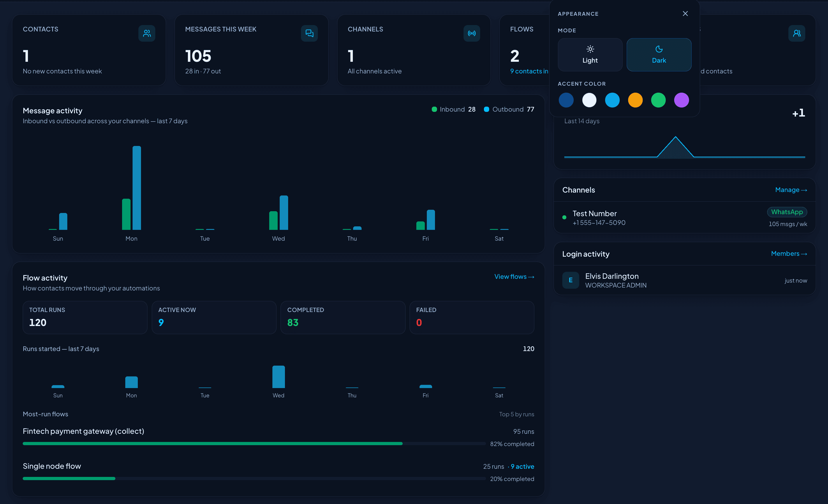Viewport: 828px width, 504px height.
Task: Click the '9 active' label on Single node flow
Action: pyautogui.click(x=522, y=466)
